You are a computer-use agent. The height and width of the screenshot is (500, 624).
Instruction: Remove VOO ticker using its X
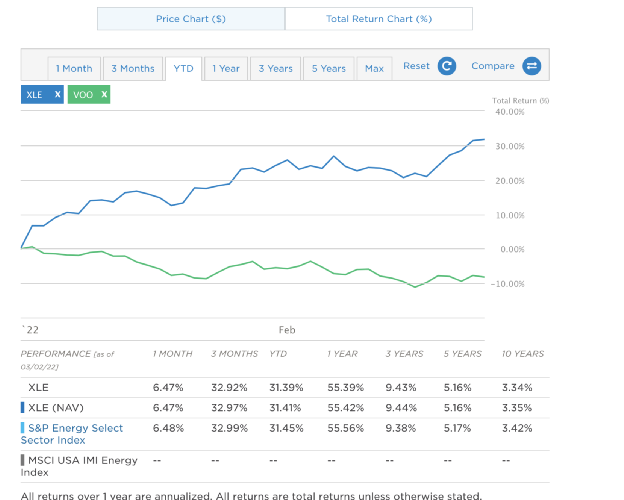coord(103,94)
